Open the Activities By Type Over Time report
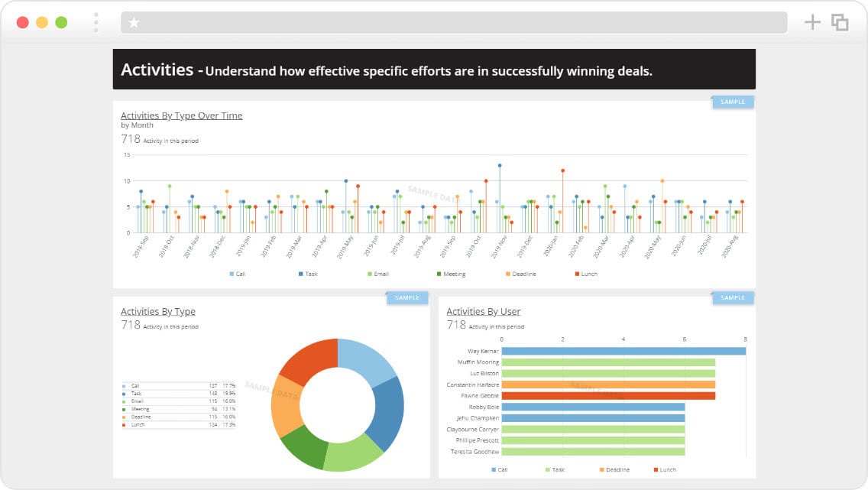Screen dimensions: 868x490 (x=182, y=115)
